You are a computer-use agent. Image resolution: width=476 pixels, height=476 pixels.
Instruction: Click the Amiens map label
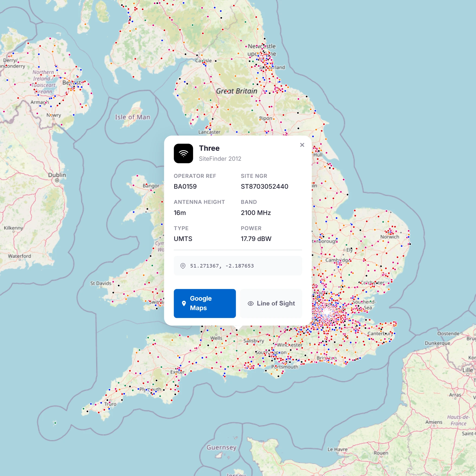pyautogui.click(x=434, y=422)
